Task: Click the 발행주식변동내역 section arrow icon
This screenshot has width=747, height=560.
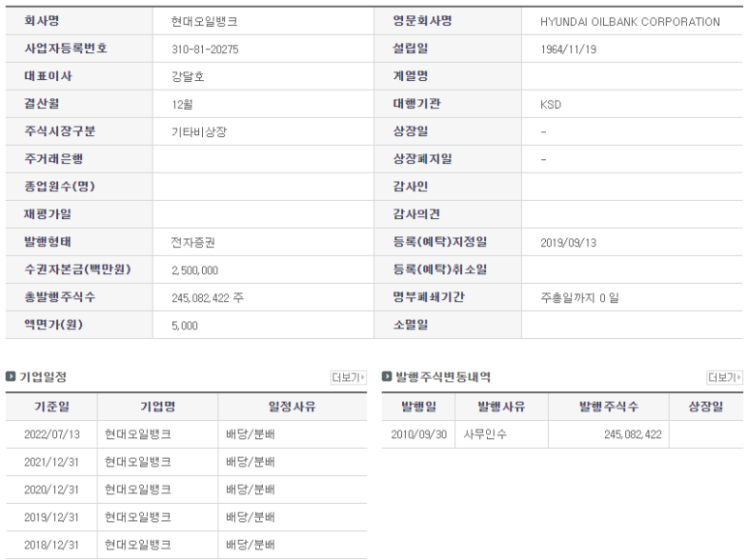Action: coord(387,377)
